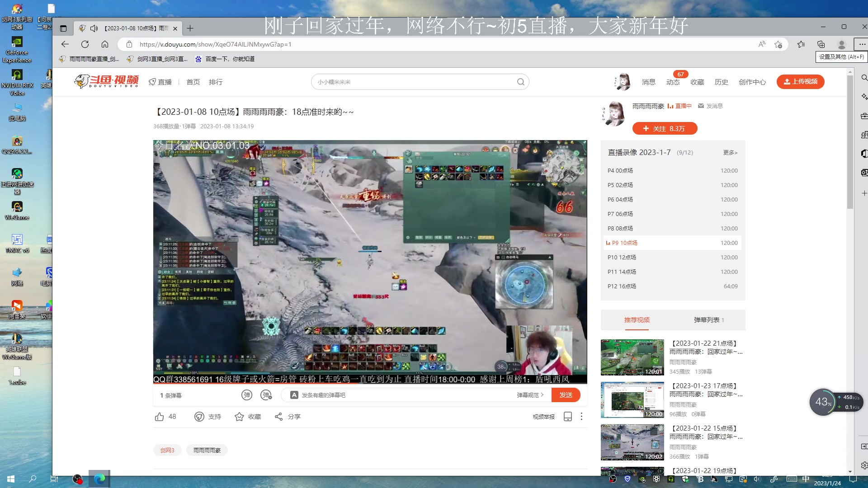Go to 直播 in Douyu navigation

tap(160, 82)
